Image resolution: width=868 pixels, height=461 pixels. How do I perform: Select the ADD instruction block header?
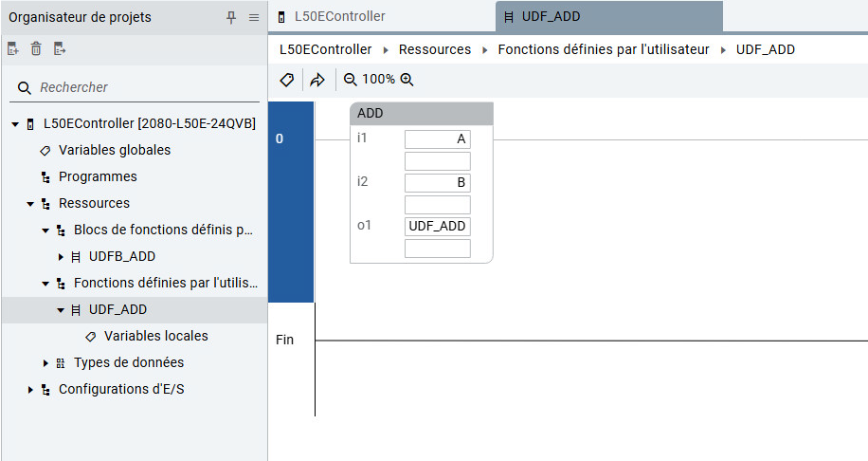(422, 114)
